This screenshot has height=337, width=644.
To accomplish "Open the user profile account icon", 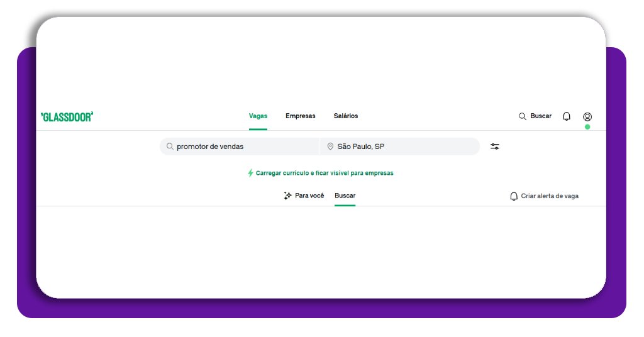I will [587, 117].
